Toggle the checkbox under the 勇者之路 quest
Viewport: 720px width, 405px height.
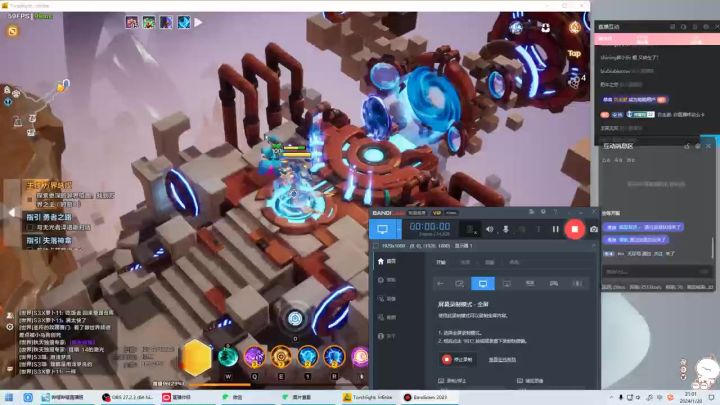click(x=30, y=227)
